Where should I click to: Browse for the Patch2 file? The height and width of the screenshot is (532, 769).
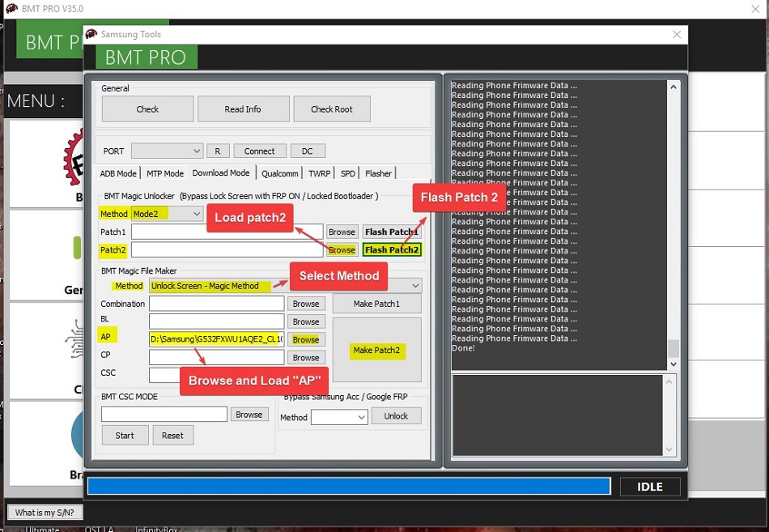342,249
